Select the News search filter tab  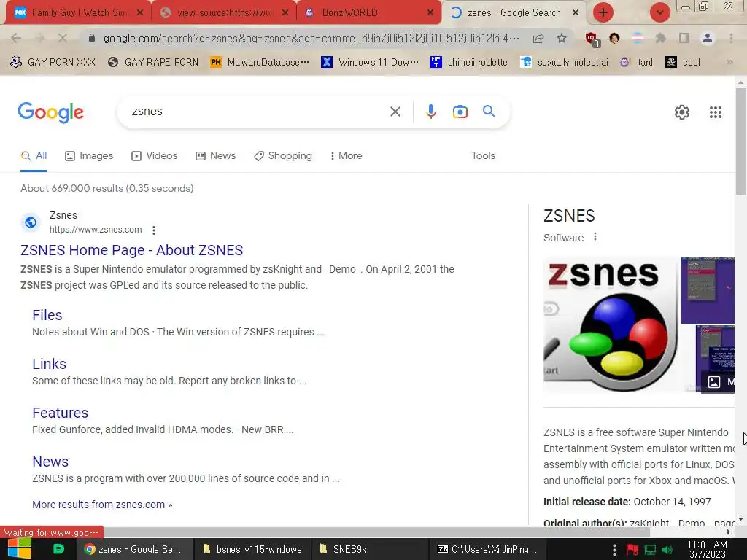[x=216, y=156]
